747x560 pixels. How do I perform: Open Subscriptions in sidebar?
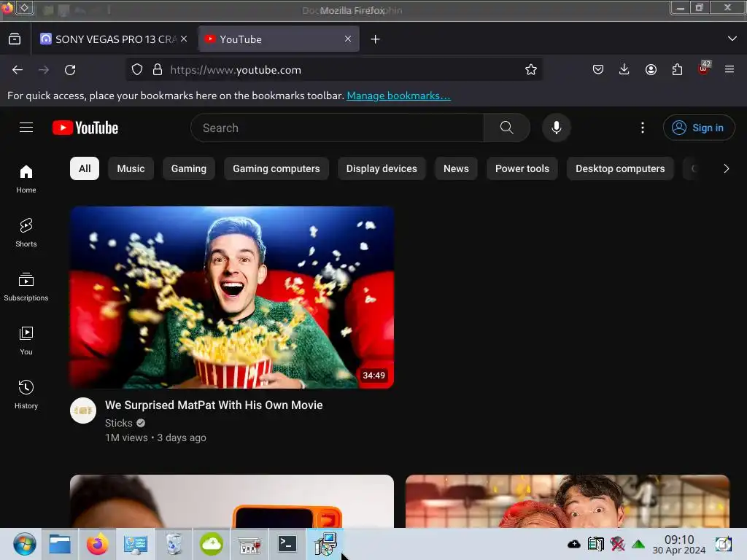26,286
